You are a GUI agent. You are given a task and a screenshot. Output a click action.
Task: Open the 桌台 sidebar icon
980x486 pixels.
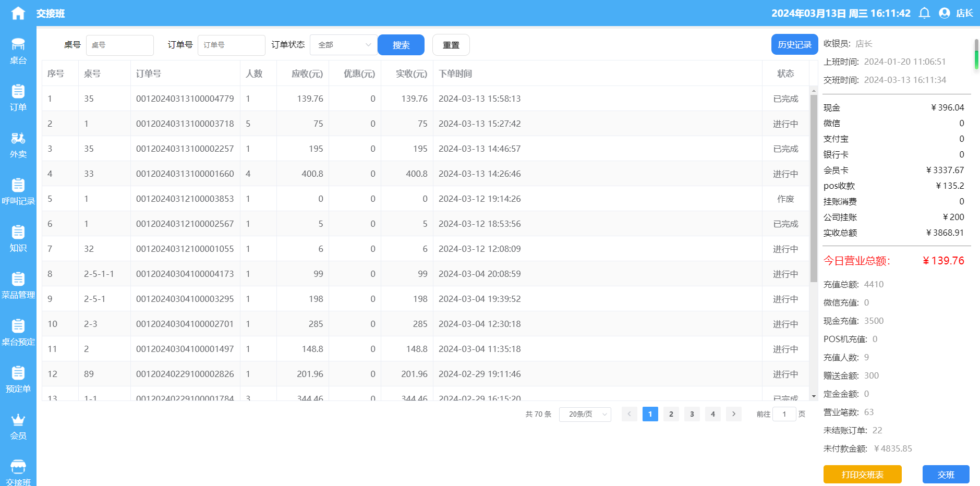coord(18,44)
